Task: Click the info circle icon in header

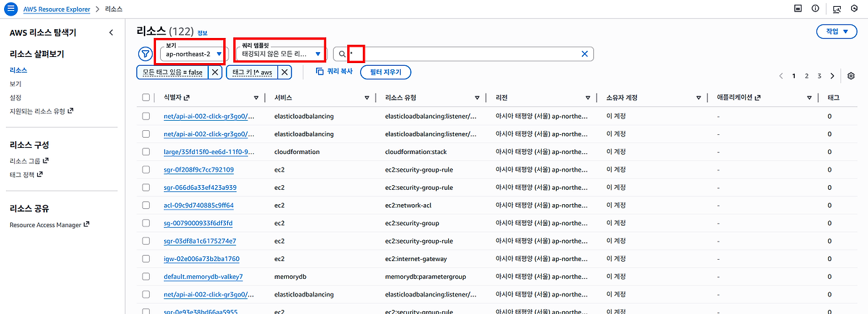Action: pos(815,9)
